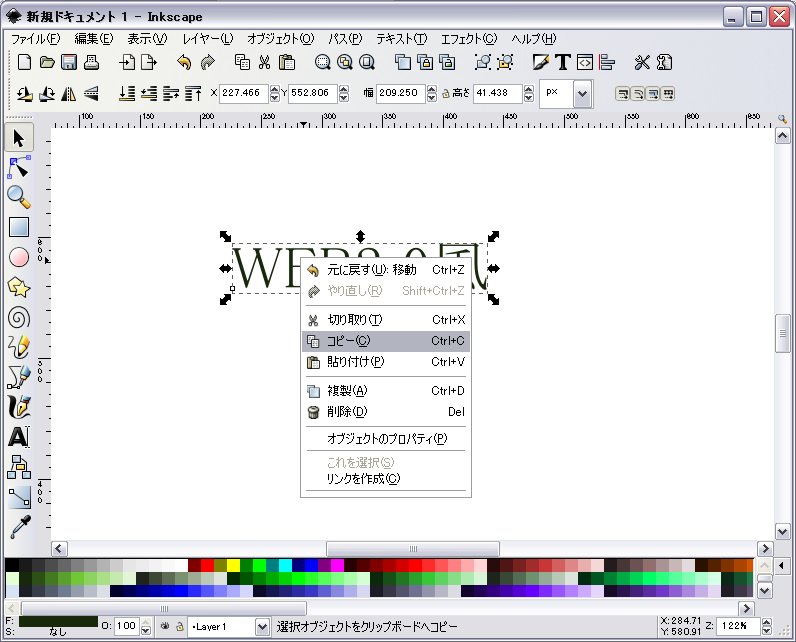
Task: Choose 貼り付け(P) from context menu
Action: [386, 362]
